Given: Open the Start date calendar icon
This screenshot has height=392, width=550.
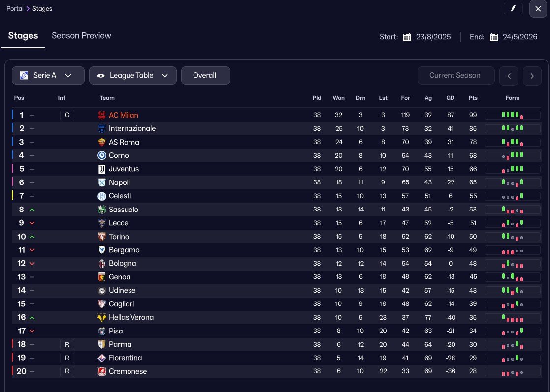Looking at the screenshot, I should point(407,37).
